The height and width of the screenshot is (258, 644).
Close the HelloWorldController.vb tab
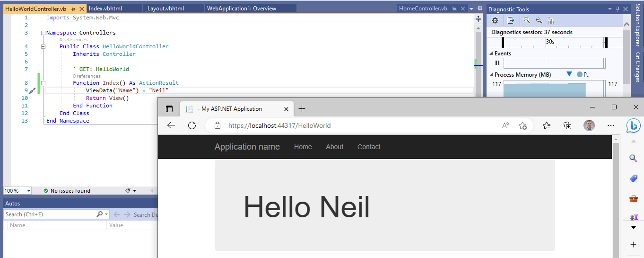(81, 9)
